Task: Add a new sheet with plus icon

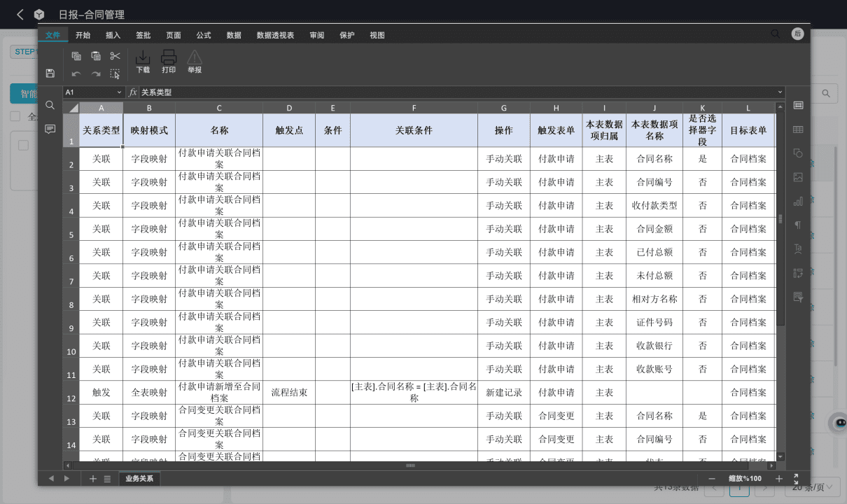Action: click(93, 479)
